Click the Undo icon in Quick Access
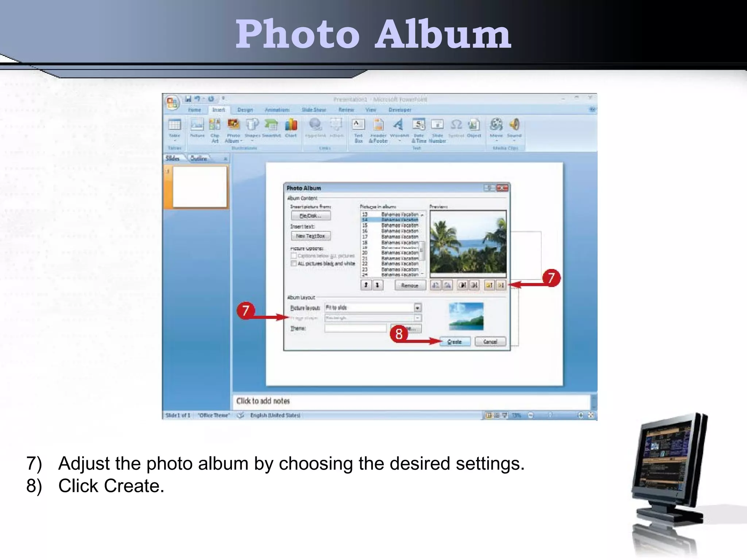Image resolution: width=747 pixels, height=560 pixels. 197,99
